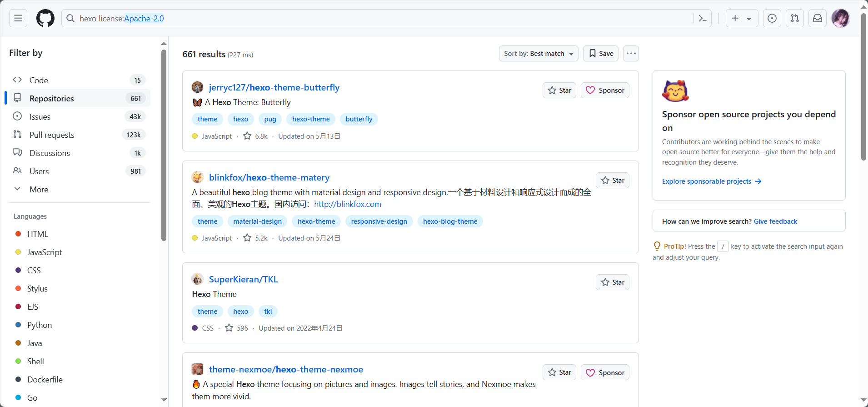This screenshot has height=407, width=868.
Task: Sponsor the jerryc127 butterfly project
Action: coord(605,90)
